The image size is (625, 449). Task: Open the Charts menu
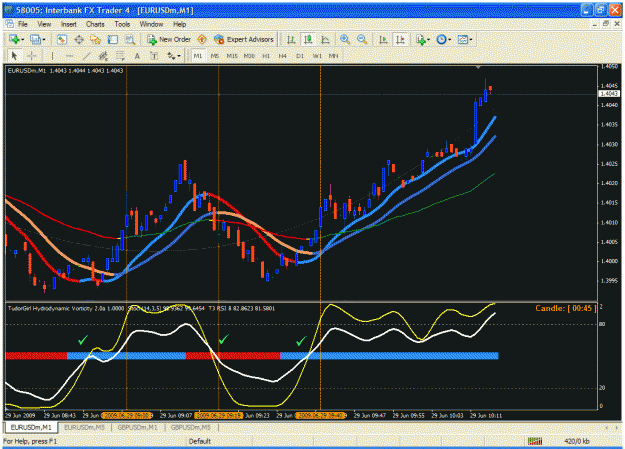(95, 24)
